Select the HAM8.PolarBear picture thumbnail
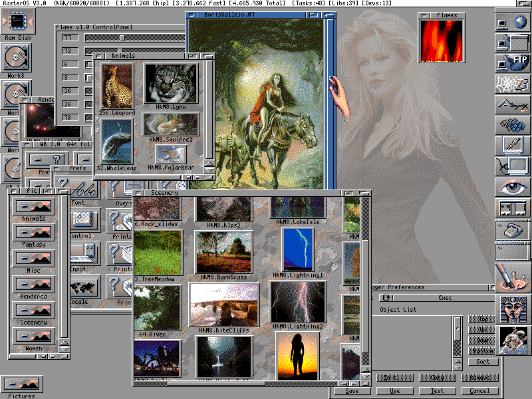 171,154
